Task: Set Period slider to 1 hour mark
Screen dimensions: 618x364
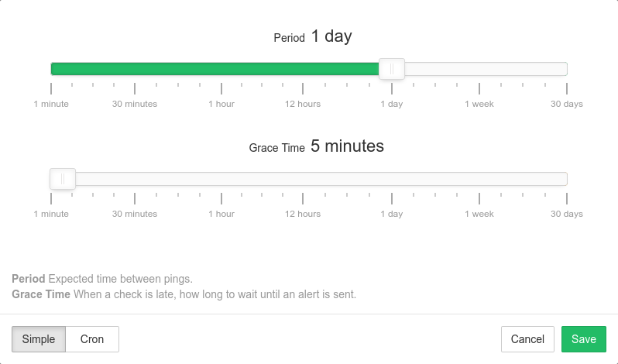Action: (x=221, y=69)
